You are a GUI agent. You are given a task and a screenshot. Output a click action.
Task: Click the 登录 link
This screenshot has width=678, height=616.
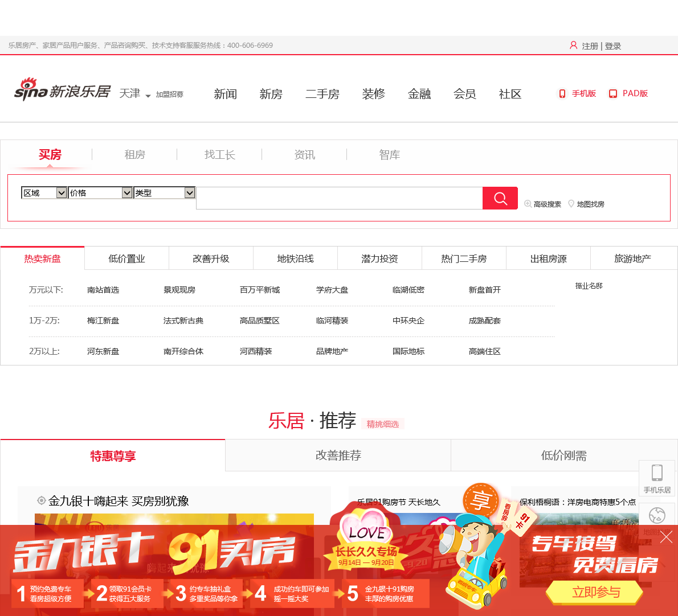612,46
